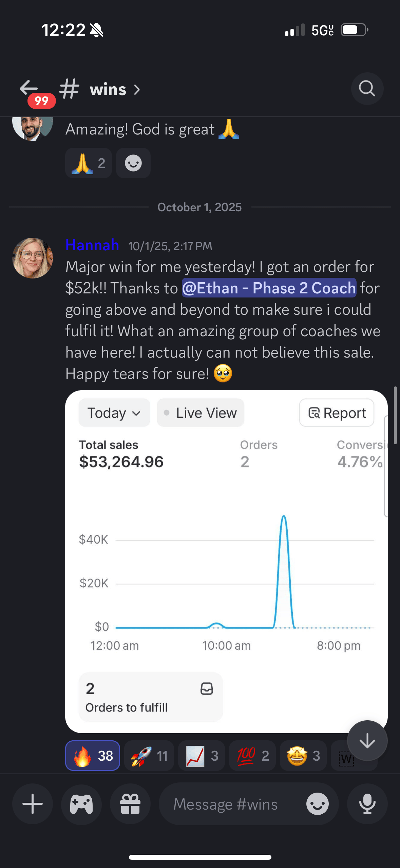This screenshot has width=400, height=868.
Task: Tap the gift icon
Action: 130,804
